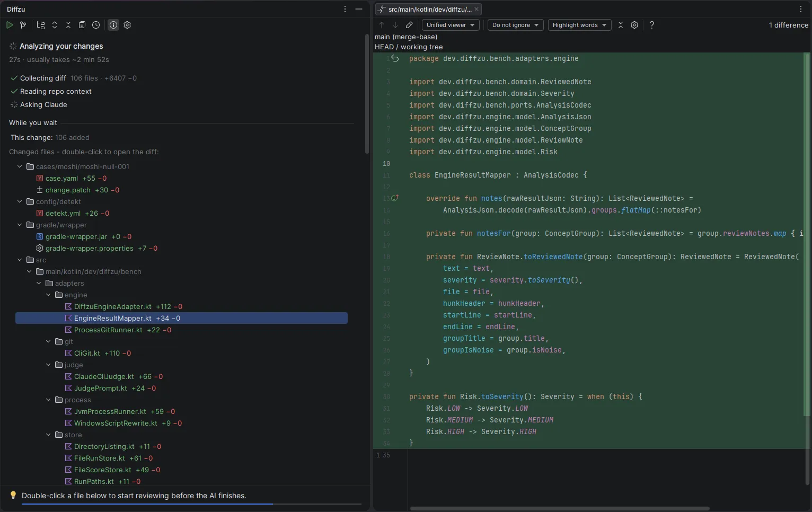Select DirectoryListing.kt file

(104, 446)
